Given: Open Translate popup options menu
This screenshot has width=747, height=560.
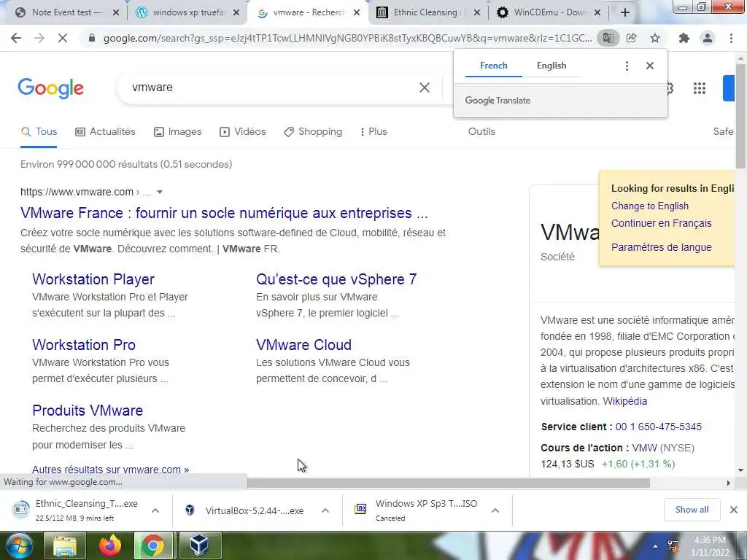Looking at the screenshot, I should (x=627, y=66).
